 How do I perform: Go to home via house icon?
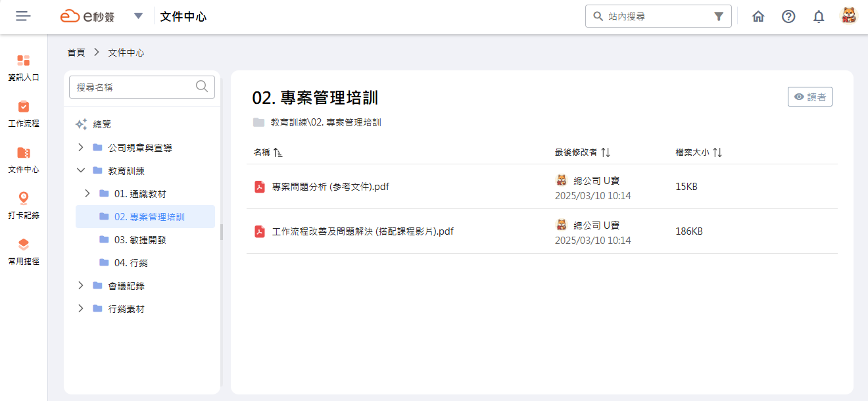click(758, 16)
